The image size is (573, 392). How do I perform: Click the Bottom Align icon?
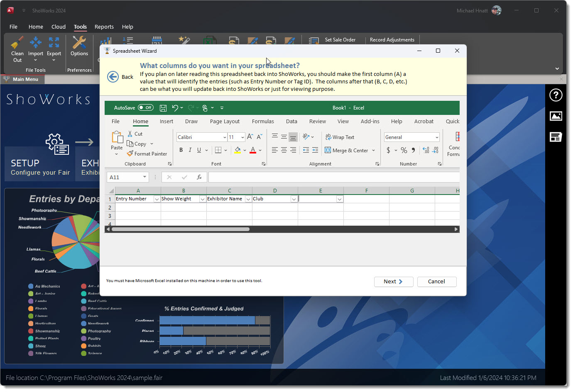[293, 136]
